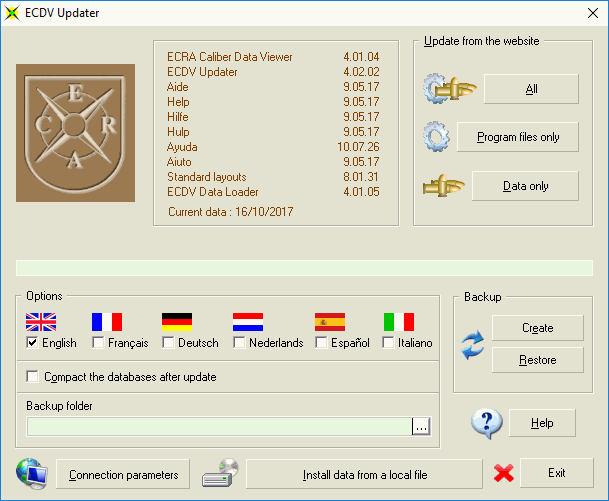Open Help
This screenshot has height=501, width=609.
(x=542, y=423)
